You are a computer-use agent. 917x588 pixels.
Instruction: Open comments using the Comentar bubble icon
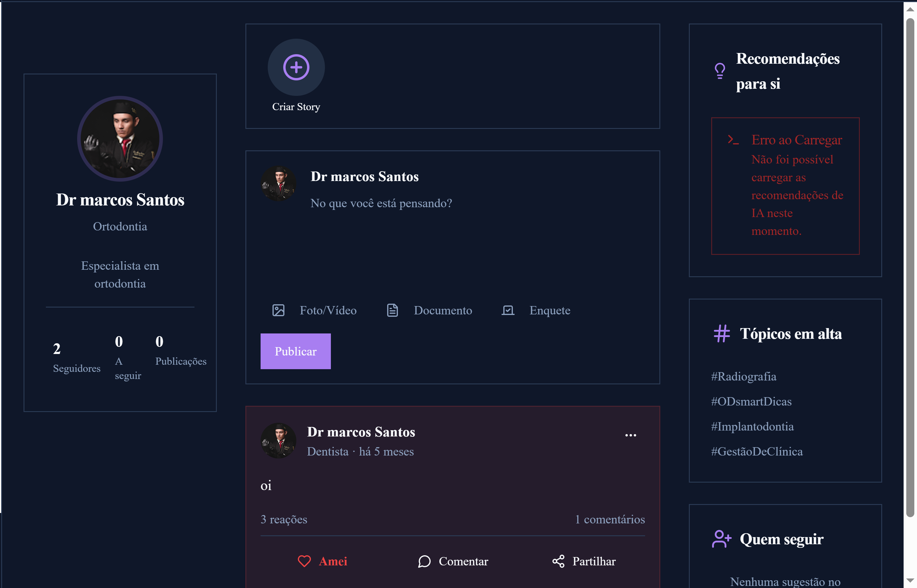pos(425,561)
